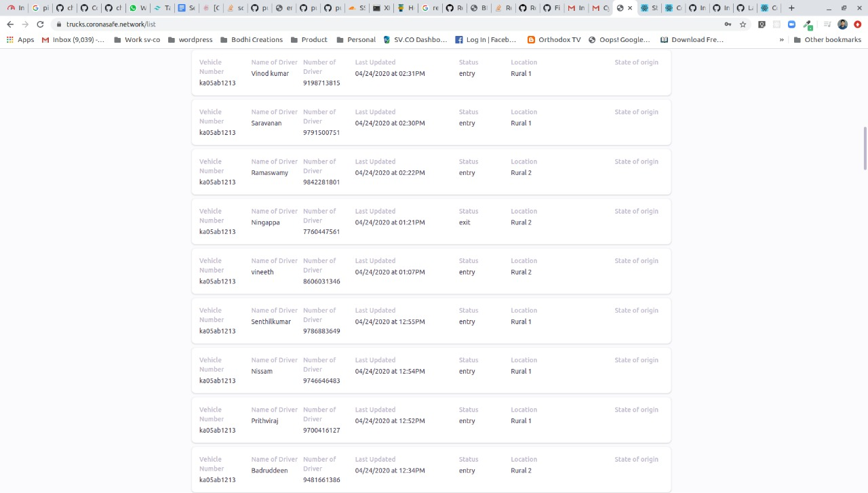Open the red update extension icon
The width and height of the screenshot is (868, 493).
(x=858, y=24)
